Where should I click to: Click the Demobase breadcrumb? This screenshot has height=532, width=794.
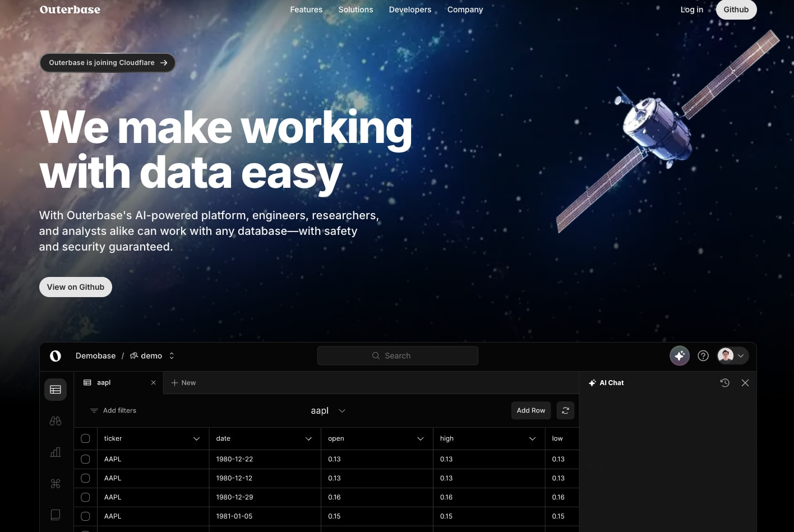(95, 356)
